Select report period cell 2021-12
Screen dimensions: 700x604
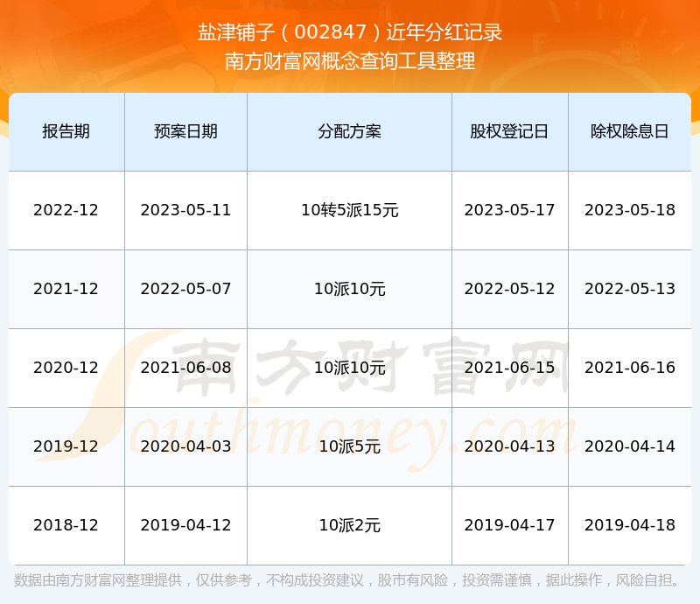tap(66, 289)
